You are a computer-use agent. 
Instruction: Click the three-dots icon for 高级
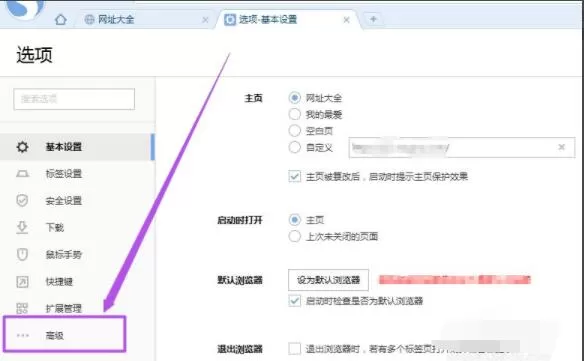click(x=23, y=335)
